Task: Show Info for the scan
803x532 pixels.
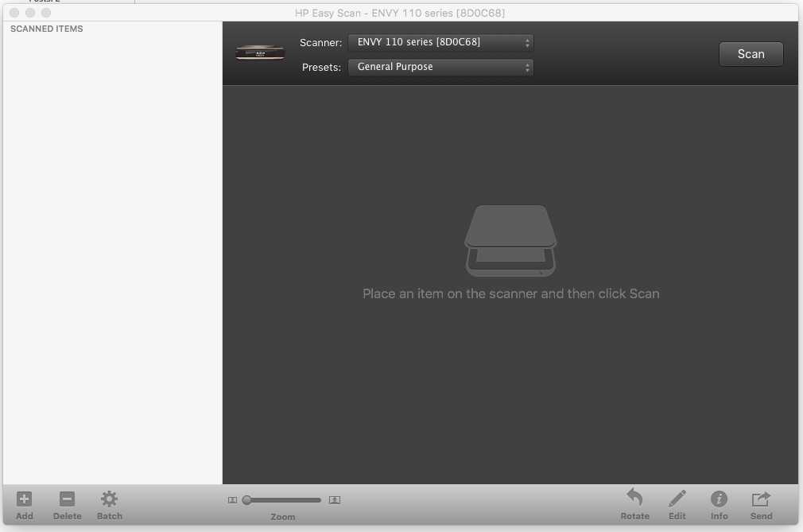Action: (x=719, y=499)
